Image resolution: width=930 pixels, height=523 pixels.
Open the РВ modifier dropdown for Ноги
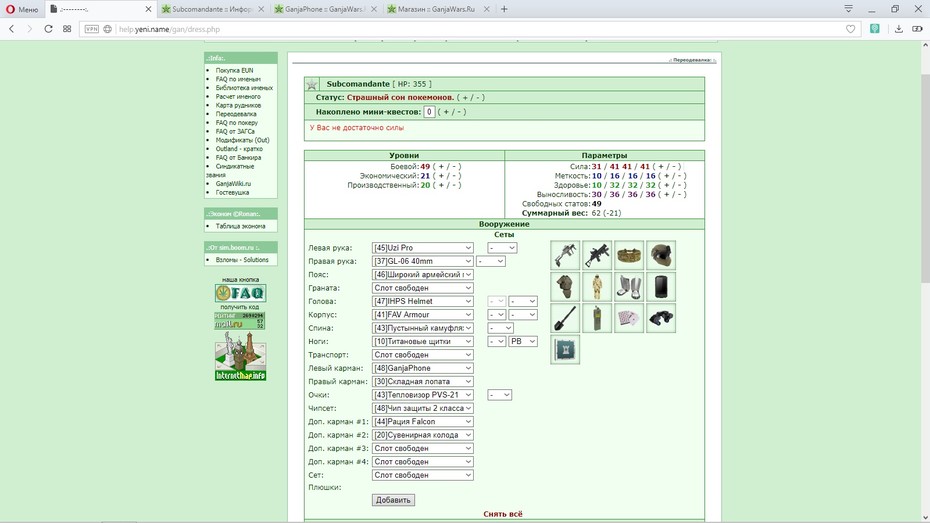click(x=523, y=342)
